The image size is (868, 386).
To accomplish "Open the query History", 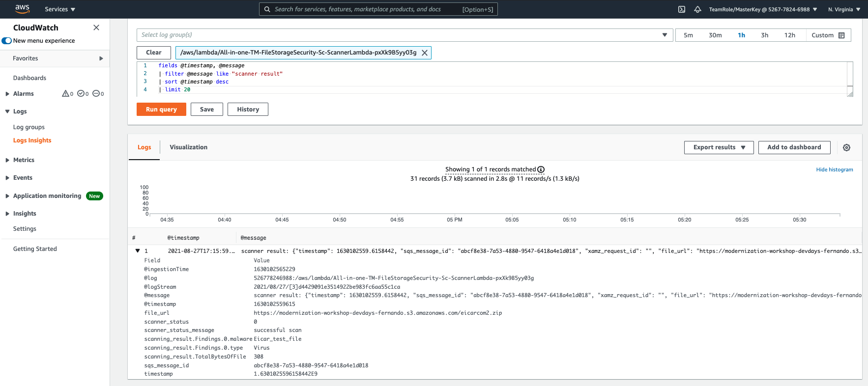I will point(248,110).
